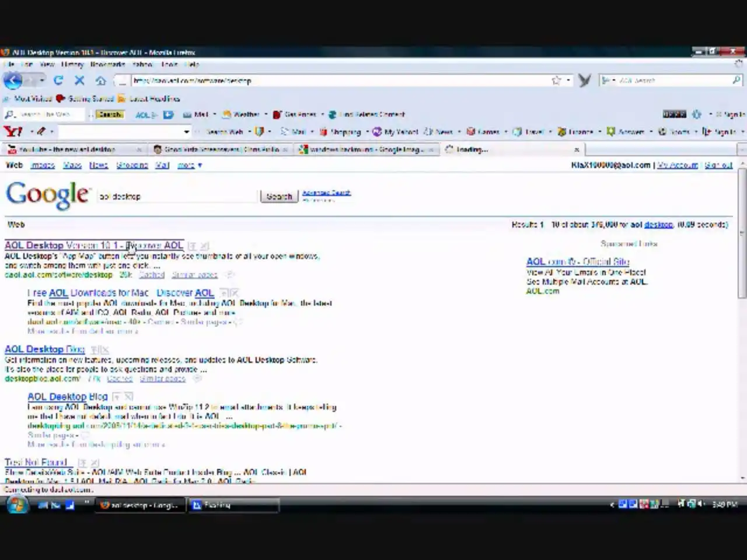
Task: Open Yahoo toolbar Finance
Action: pos(575,132)
